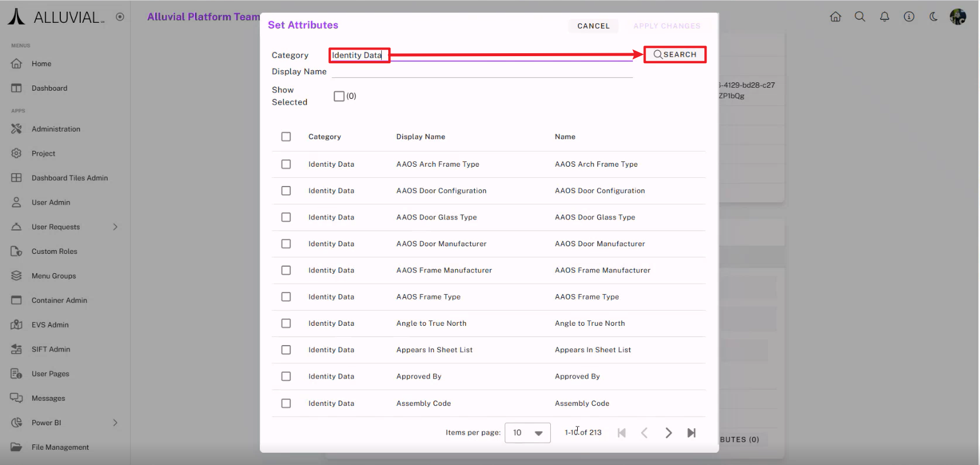Click the SEARCH button

pyautogui.click(x=675, y=54)
